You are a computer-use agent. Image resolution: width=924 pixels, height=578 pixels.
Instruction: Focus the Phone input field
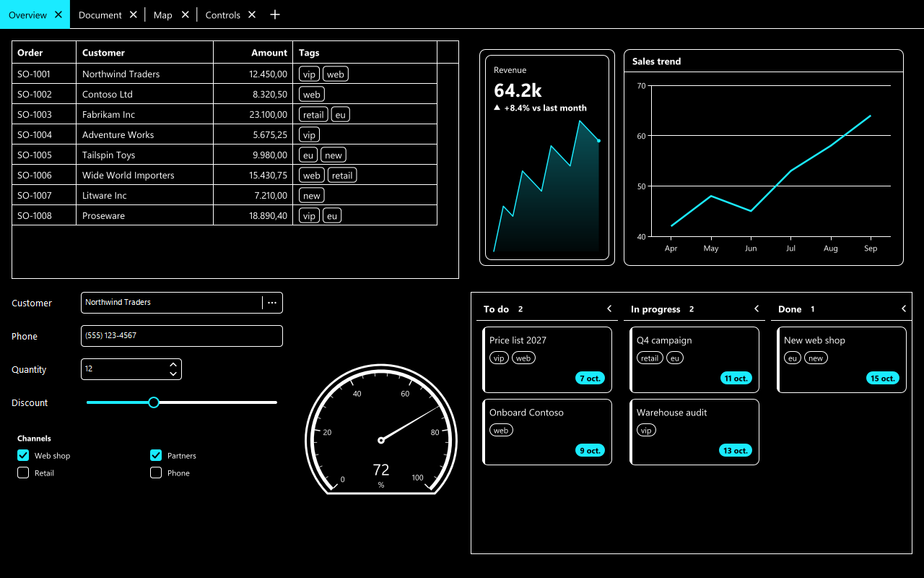tap(182, 336)
